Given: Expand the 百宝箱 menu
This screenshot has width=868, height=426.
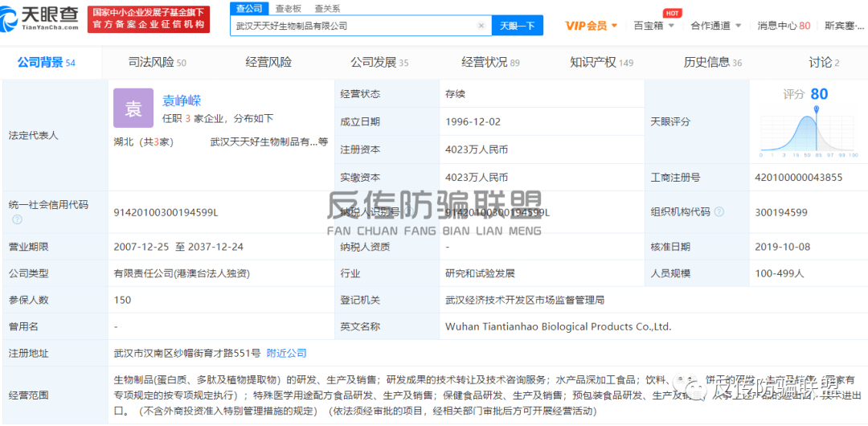Looking at the screenshot, I should [x=653, y=26].
